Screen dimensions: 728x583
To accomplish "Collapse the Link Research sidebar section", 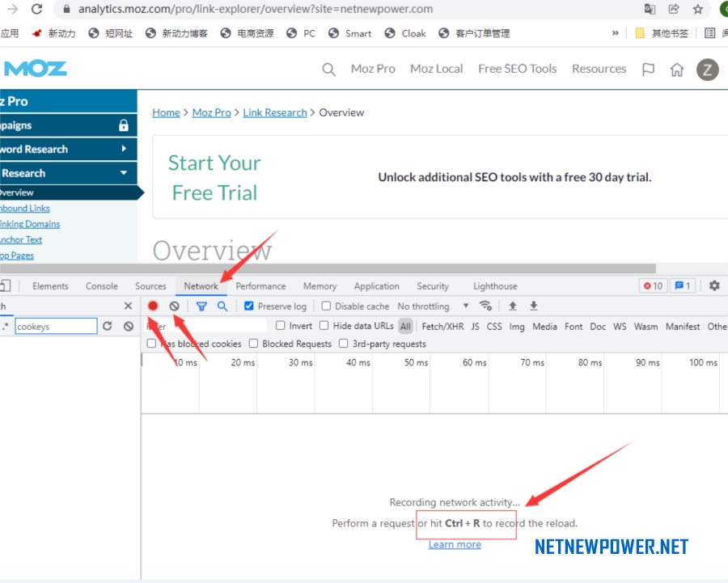I will tap(69, 173).
